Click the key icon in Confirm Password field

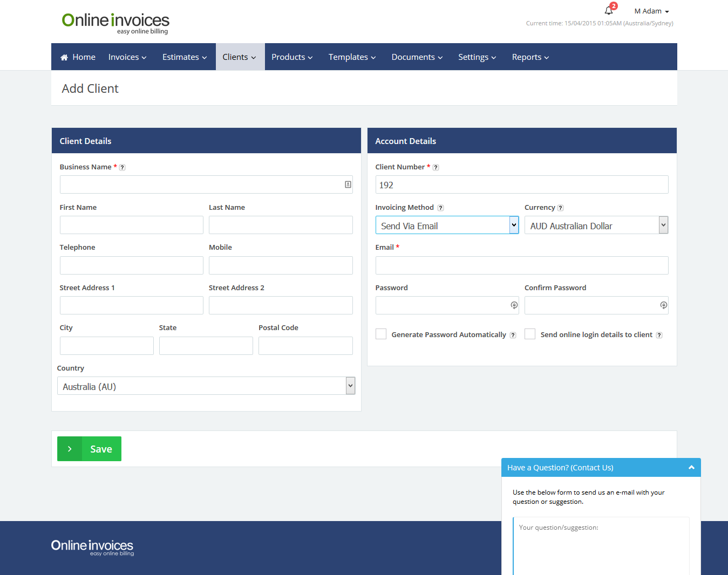[663, 305]
